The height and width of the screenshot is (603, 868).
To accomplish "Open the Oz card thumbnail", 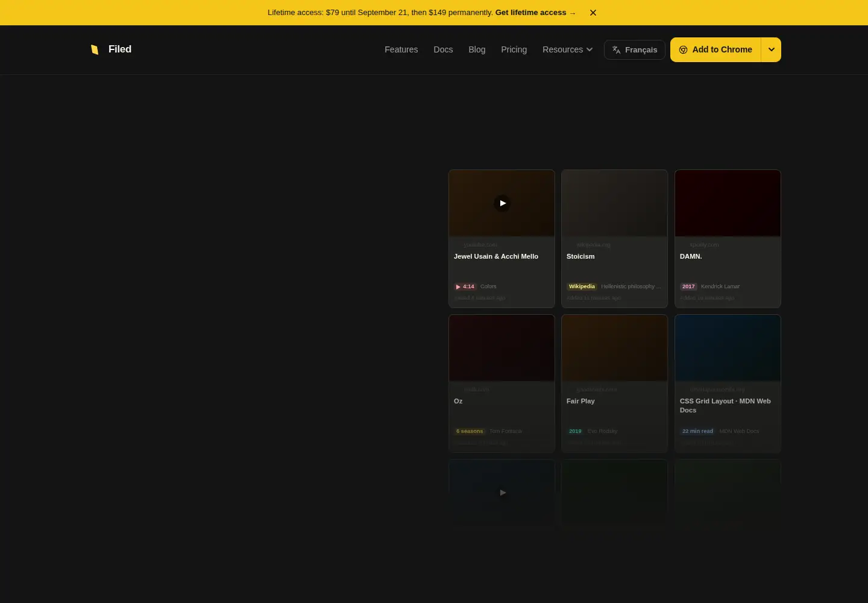I will [502, 348].
